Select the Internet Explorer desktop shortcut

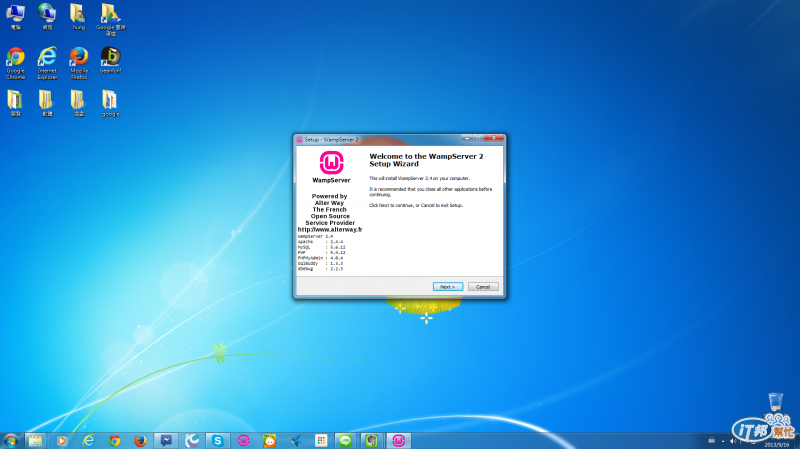[47, 63]
